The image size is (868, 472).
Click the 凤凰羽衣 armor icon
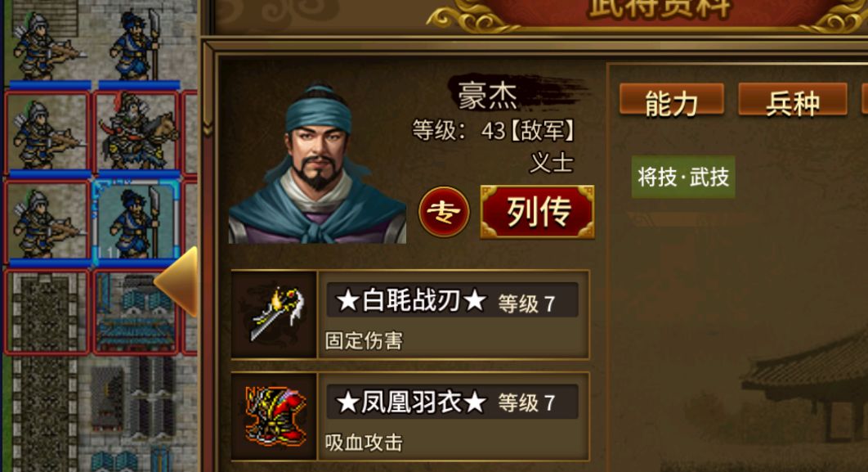pyautogui.click(x=275, y=416)
